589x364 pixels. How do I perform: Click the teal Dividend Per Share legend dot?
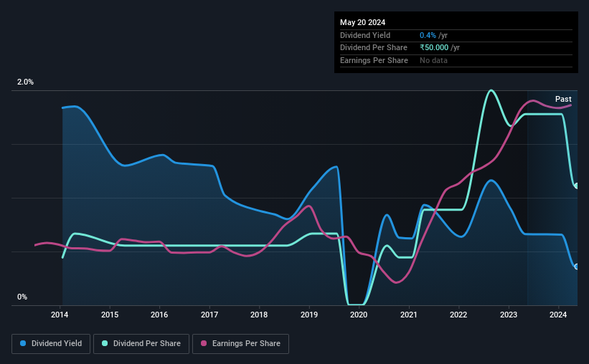[x=105, y=343]
